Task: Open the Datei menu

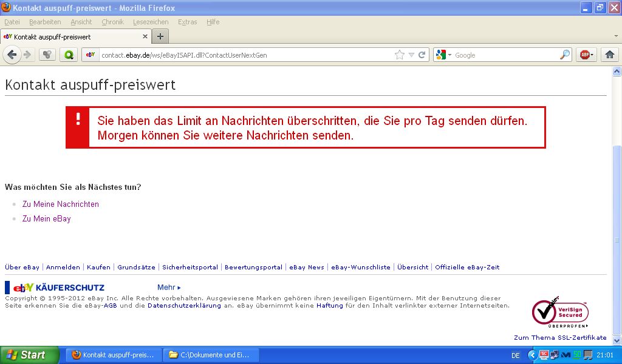Action: click(x=12, y=22)
